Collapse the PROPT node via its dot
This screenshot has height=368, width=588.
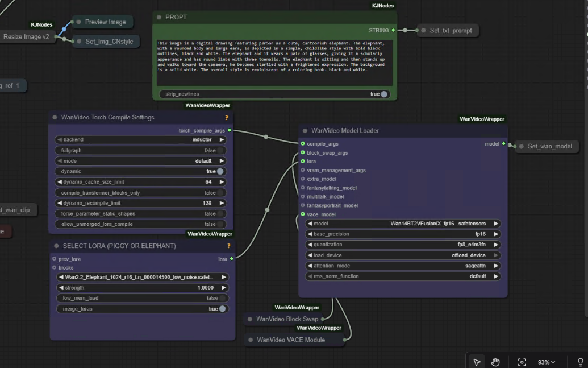click(159, 17)
